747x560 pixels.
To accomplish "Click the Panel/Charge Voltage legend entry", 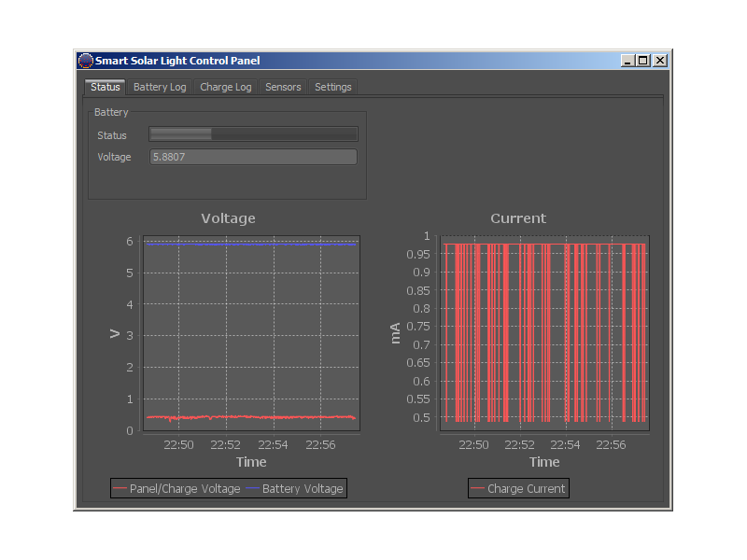I will pyautogui.click(x=176, y=488).
